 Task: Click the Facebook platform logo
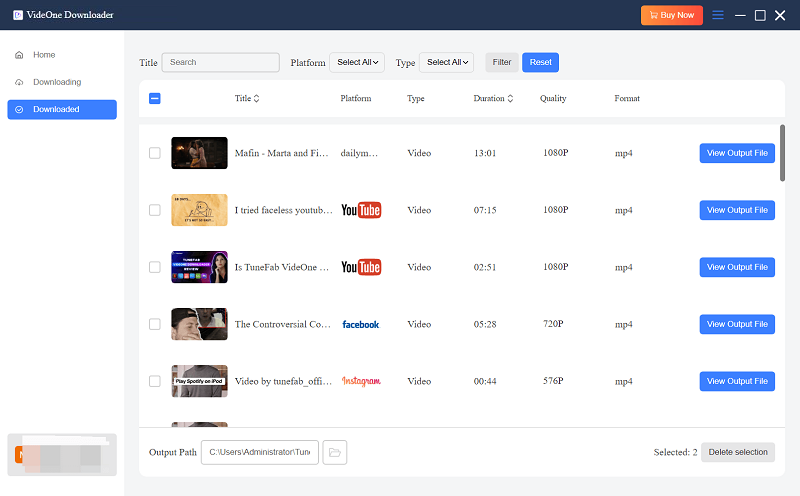361,324
